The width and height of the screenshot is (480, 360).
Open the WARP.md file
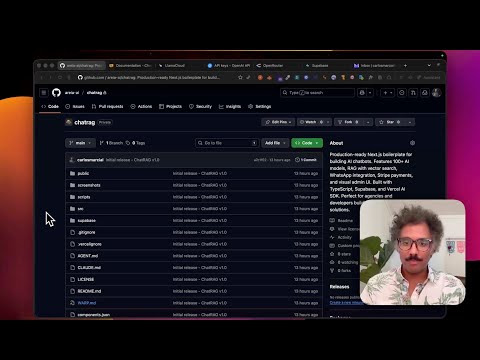coord(87,303)
